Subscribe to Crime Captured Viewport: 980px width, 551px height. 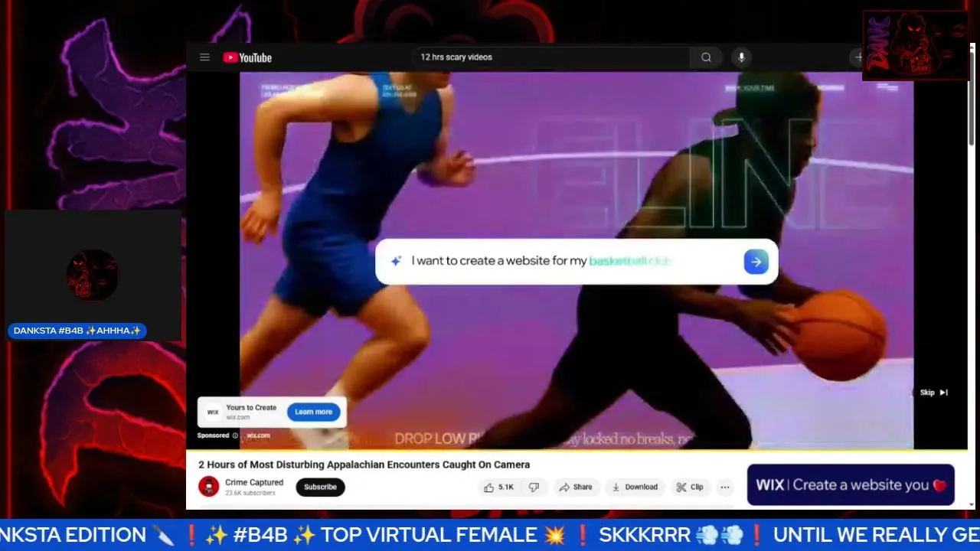(x=320, y=487)
